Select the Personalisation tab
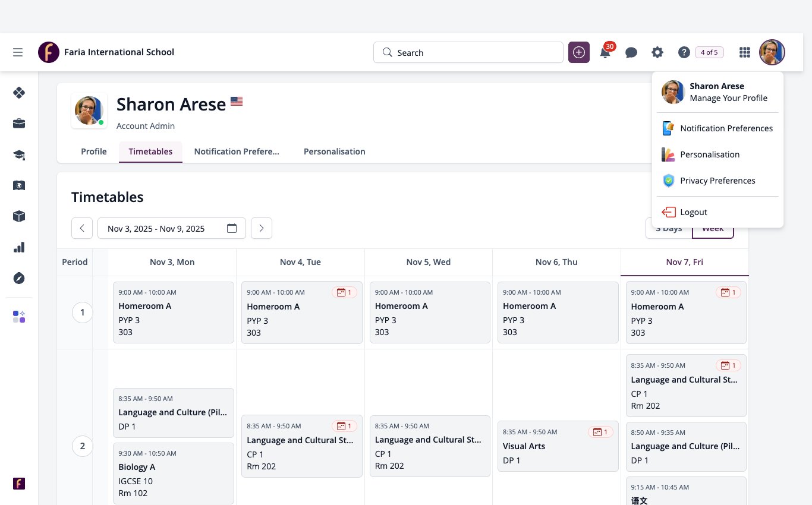This screenshot has width=812, height=505. click(x=334, y=151)
